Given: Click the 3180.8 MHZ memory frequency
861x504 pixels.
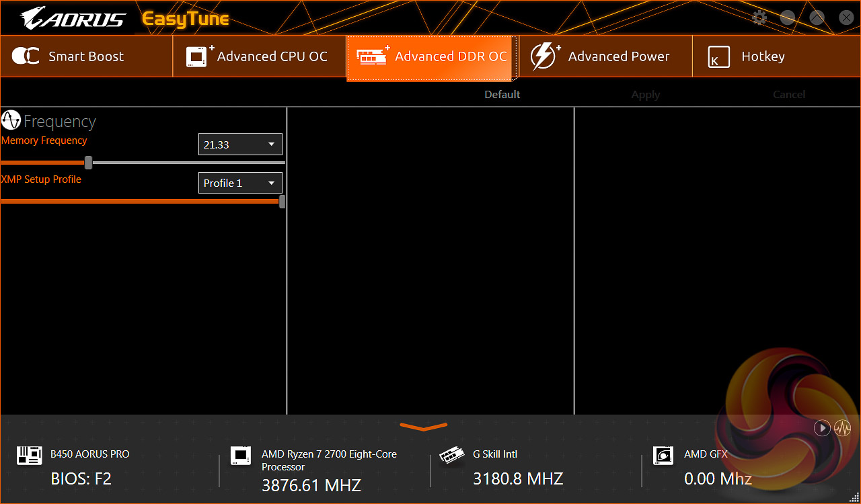Looking at the screenshot, I should click(x=518, y=479).
